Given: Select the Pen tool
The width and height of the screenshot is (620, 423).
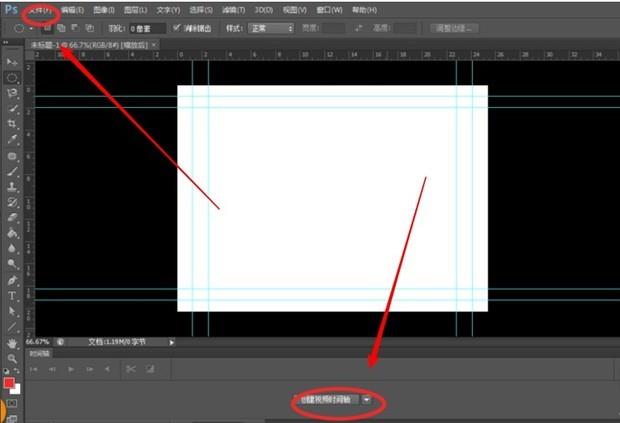Looking at the screenshot, I should point(12,280).
